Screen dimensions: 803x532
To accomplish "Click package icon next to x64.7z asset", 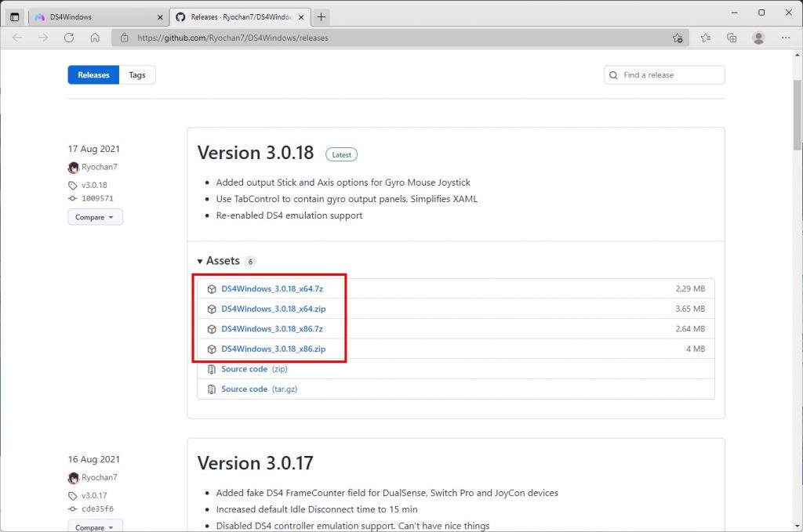I will click(212, 289).
